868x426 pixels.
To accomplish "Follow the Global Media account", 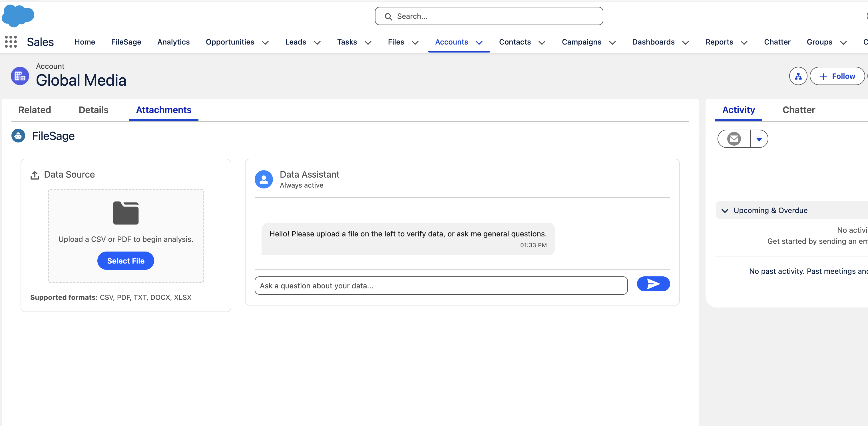I will pos(837,76).
